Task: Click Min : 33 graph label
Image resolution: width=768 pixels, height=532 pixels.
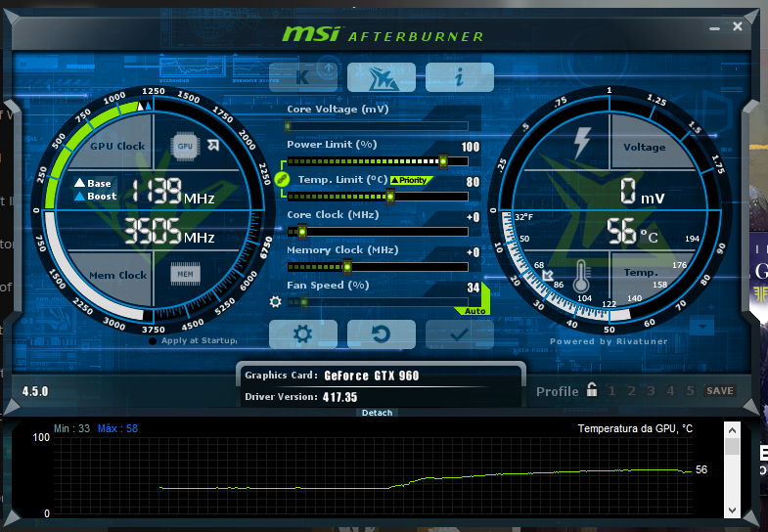Action: [x=71, y=428]
